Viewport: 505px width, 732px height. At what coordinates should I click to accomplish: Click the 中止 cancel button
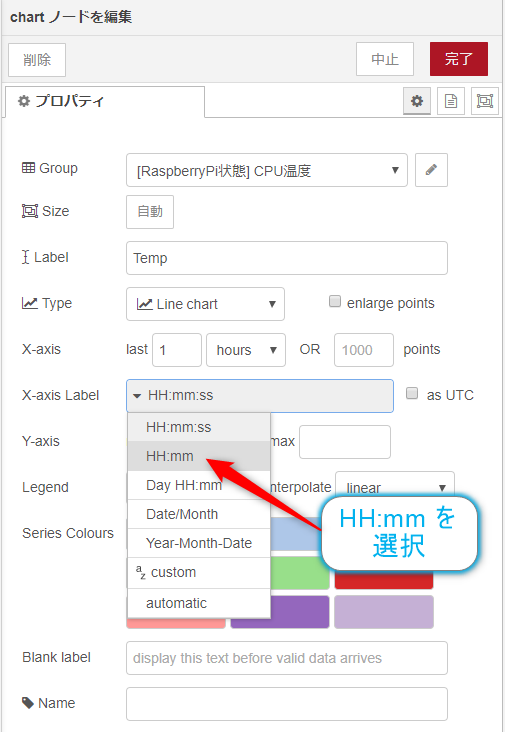tap(385, 59)
